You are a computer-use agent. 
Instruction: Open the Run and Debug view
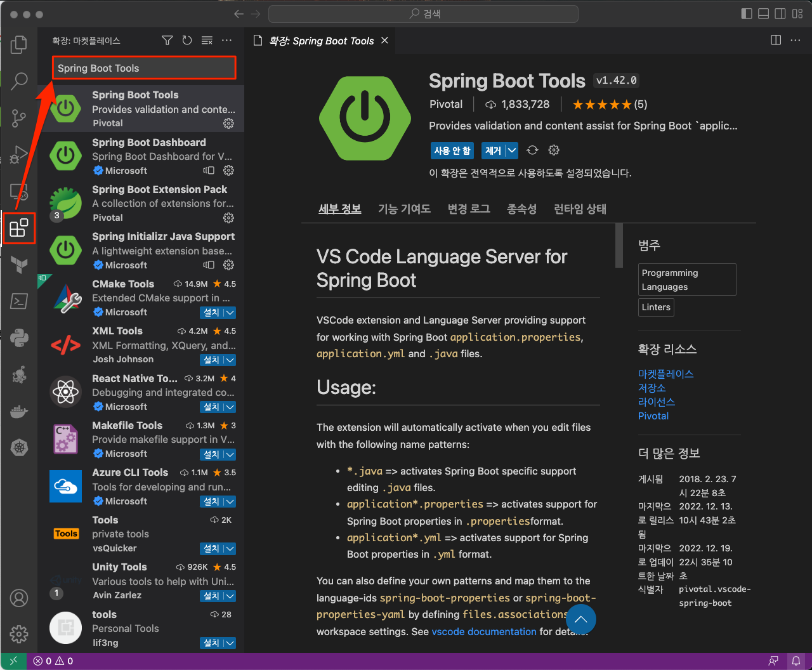tap(19, 155)
